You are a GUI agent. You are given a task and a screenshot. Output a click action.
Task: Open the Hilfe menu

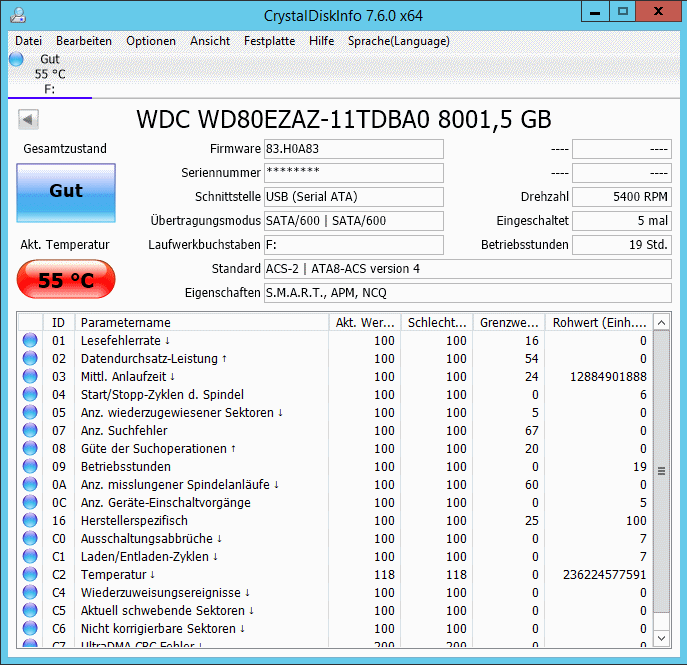click(x=321, y=41)
